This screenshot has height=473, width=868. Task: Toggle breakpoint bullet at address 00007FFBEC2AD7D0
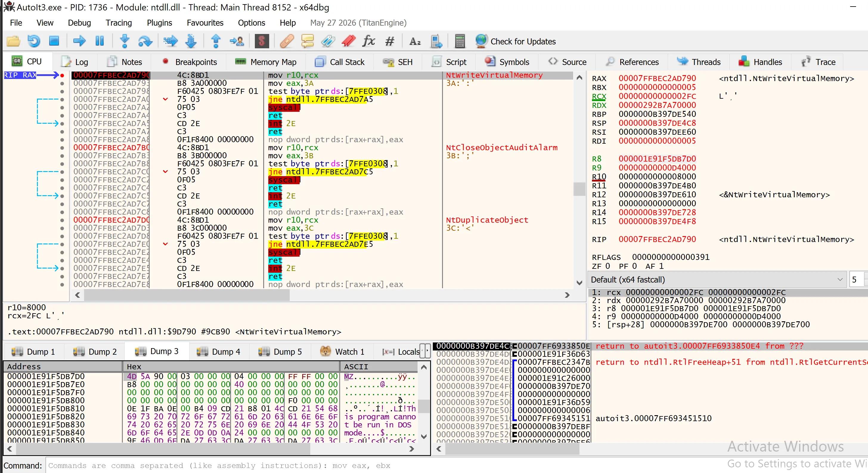coord(62,220)
